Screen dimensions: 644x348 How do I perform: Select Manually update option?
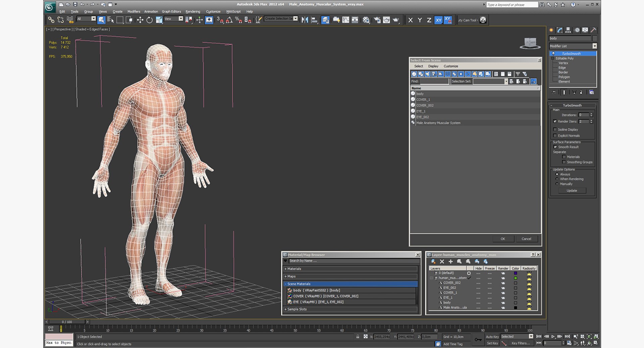557,184
